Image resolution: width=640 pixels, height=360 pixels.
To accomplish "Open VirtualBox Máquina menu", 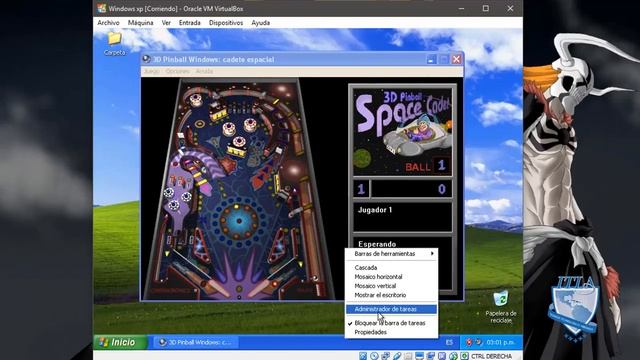I will click(x=140, y=23).
